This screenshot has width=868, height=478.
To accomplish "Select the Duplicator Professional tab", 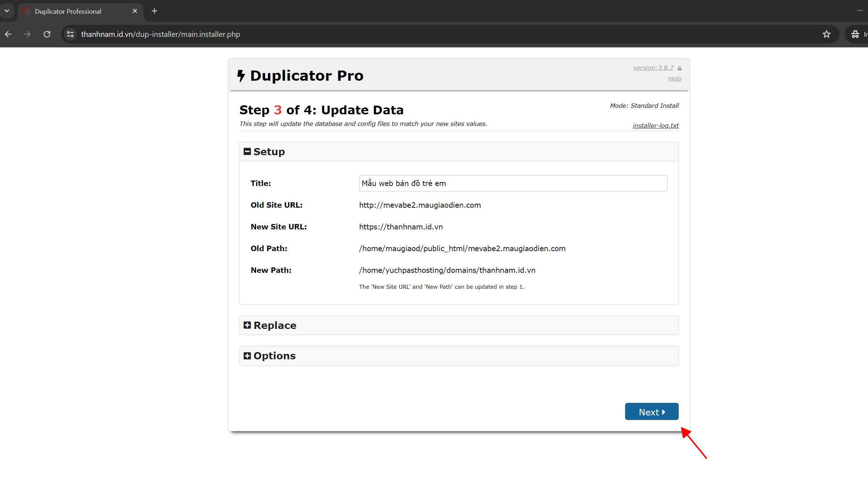I will 80,11.
